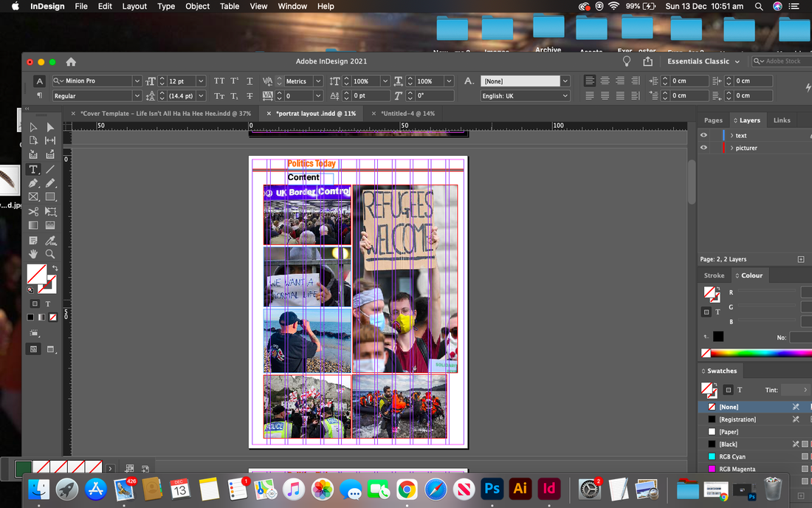Select the Rectangle tool

click(50, 197)
